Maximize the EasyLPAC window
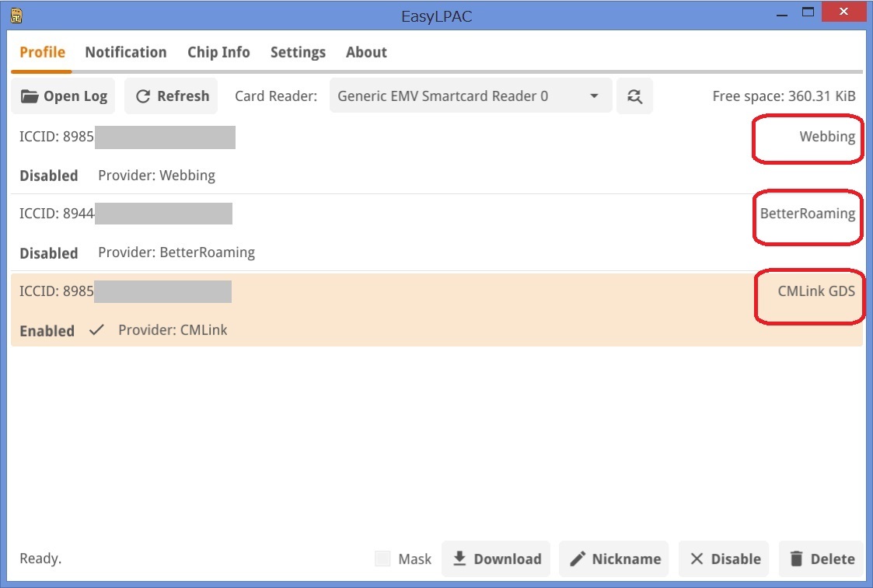873x588 pixels. pos(808,12)
